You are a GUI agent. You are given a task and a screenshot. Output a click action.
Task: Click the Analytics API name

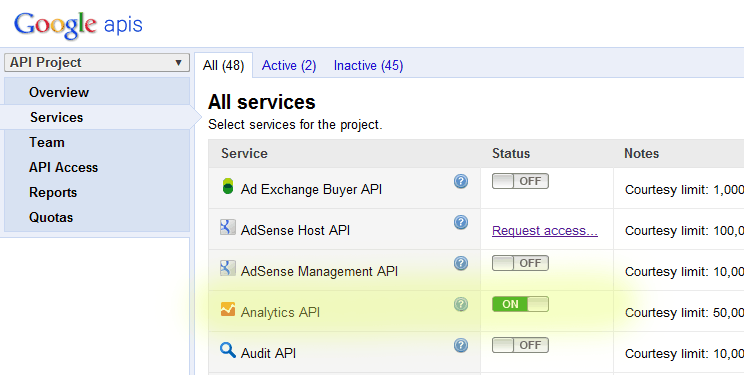(x=280, y=312)
